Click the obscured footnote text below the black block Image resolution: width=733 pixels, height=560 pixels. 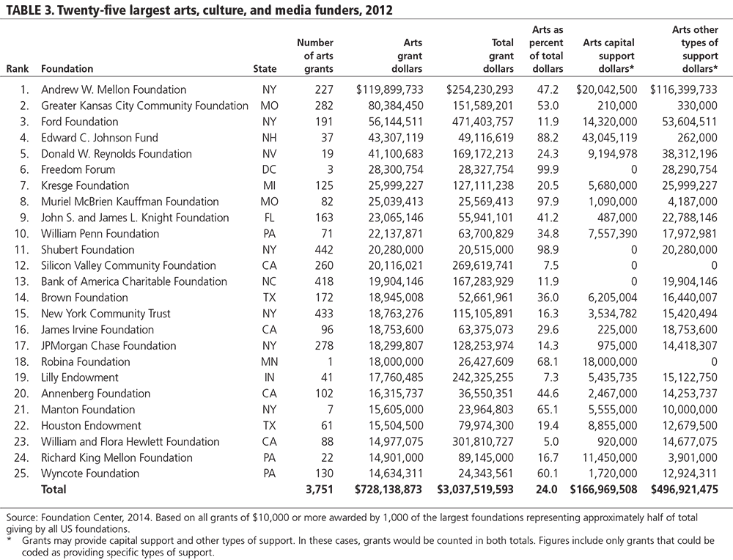click(x=117, y=552)
